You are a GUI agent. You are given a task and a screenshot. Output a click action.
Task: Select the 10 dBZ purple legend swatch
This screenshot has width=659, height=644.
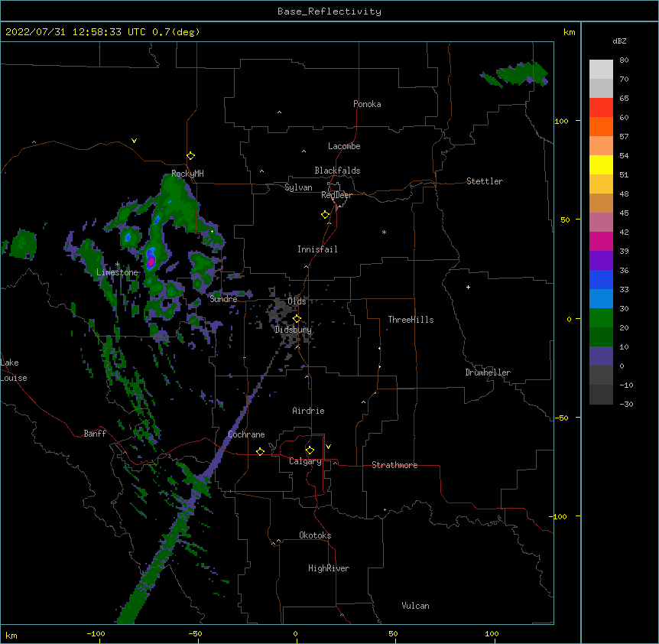point(601,356)
